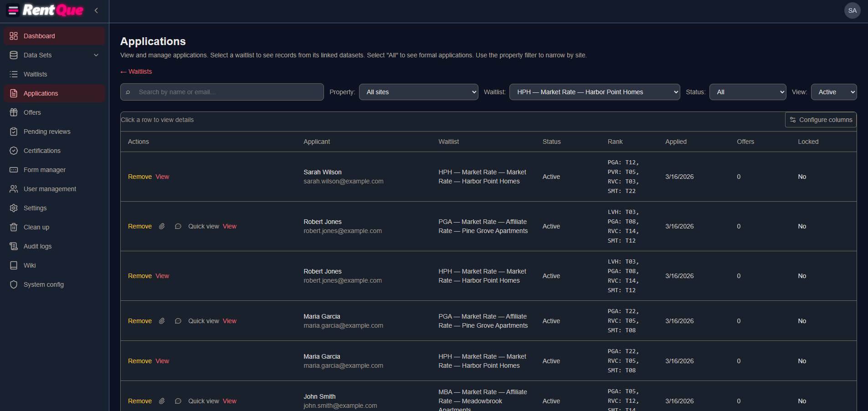Click the Offers gift icon
This screenshot has width=868, height=411.
click(x=14, y=112)
